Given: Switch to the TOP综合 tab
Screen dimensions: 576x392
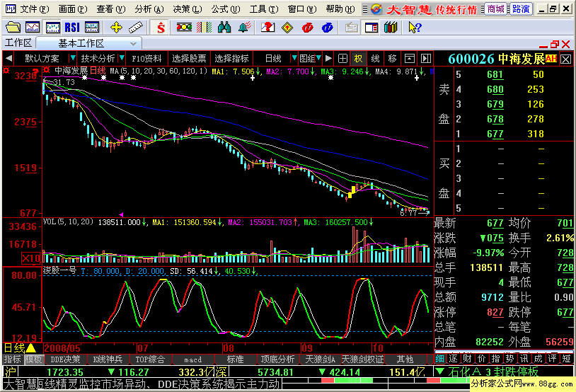Looking at the screenshot, I should [x=150, y=359].
